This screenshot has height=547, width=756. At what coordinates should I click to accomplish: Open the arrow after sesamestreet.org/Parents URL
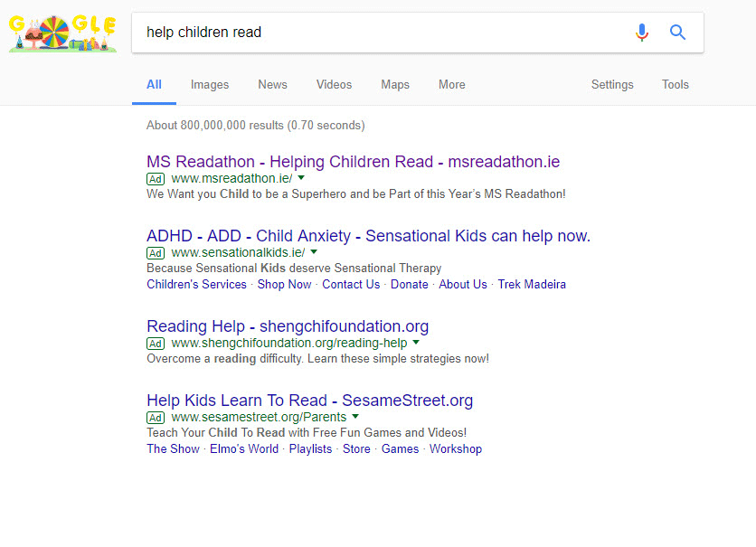pyautogui.click(x=355, y=417)
